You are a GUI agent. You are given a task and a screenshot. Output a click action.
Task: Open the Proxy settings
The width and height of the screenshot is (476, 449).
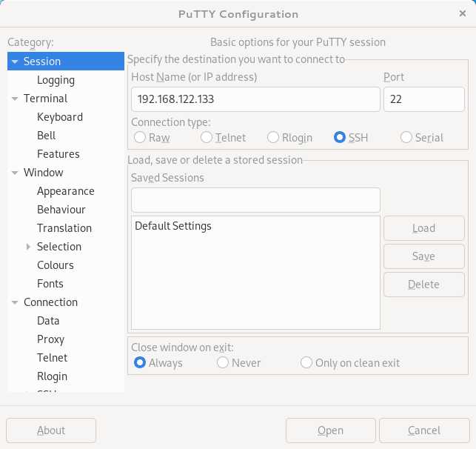[x=66, y=339]
